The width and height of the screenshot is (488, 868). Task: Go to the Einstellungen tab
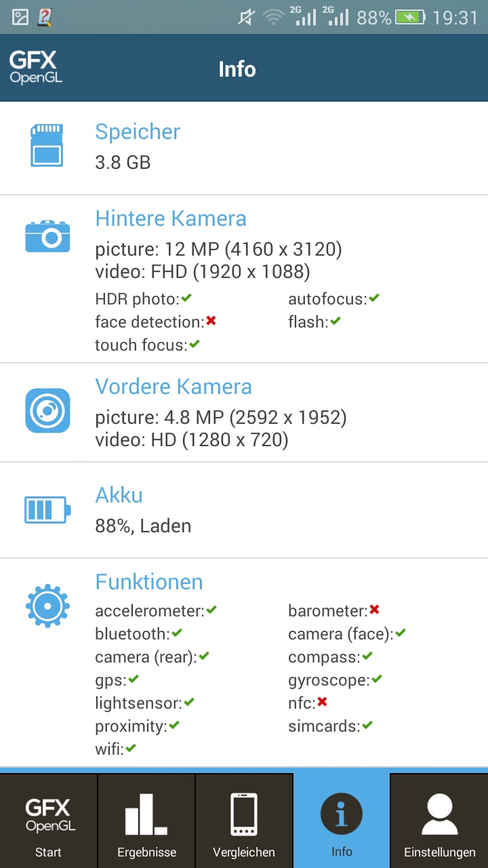[439, 821]
